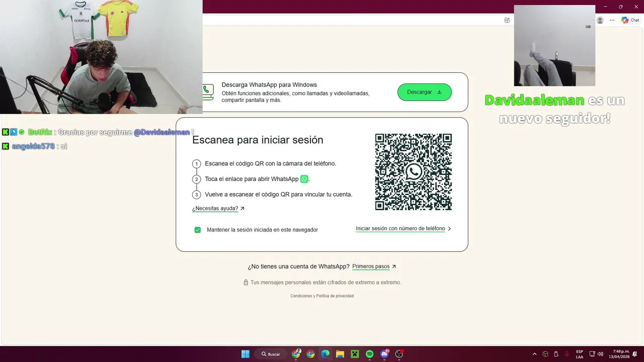Open Discord from the taskbar
This screenshot has width=644, height=362.
tap(385, 354)
